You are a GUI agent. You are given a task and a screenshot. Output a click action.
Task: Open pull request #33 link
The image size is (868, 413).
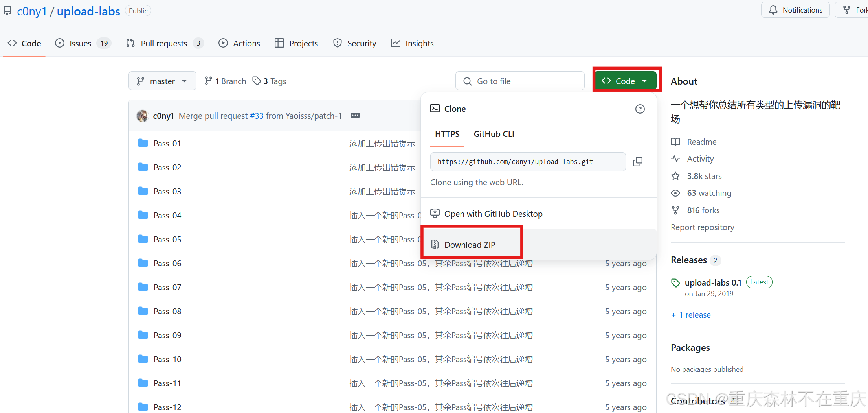click(257, 116)
